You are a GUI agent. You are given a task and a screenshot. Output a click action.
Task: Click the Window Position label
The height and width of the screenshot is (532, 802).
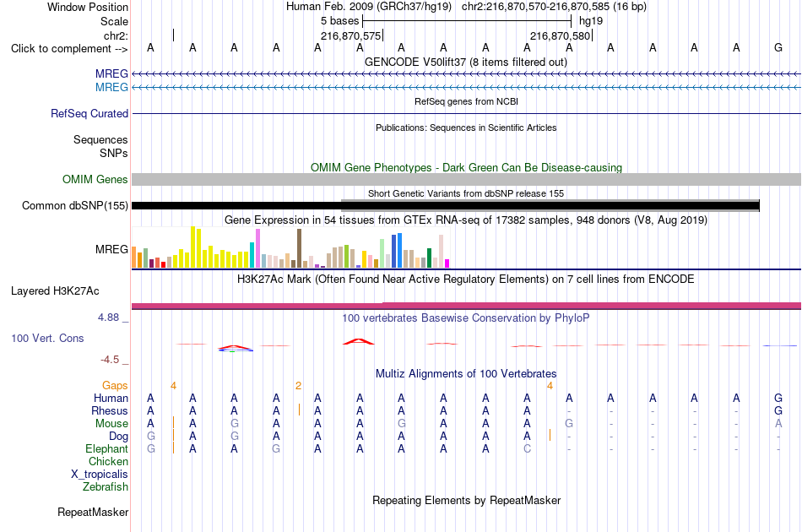point(88,7)
